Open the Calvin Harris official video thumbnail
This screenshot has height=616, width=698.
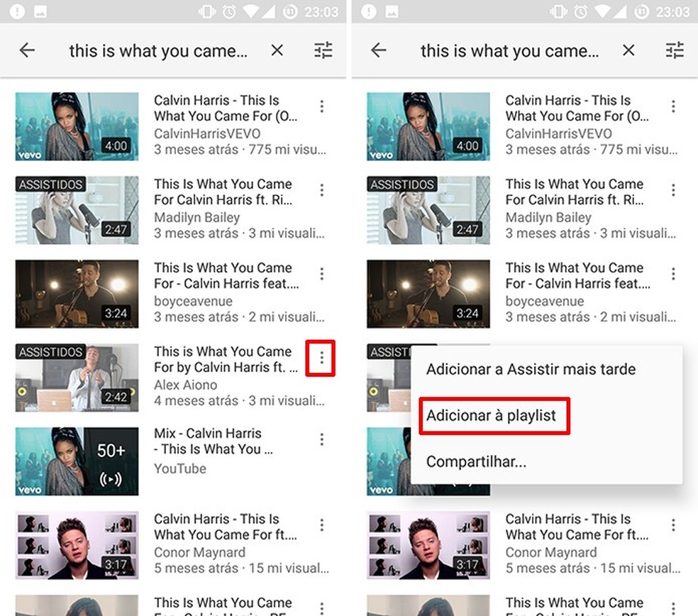[x=76, y=126]
